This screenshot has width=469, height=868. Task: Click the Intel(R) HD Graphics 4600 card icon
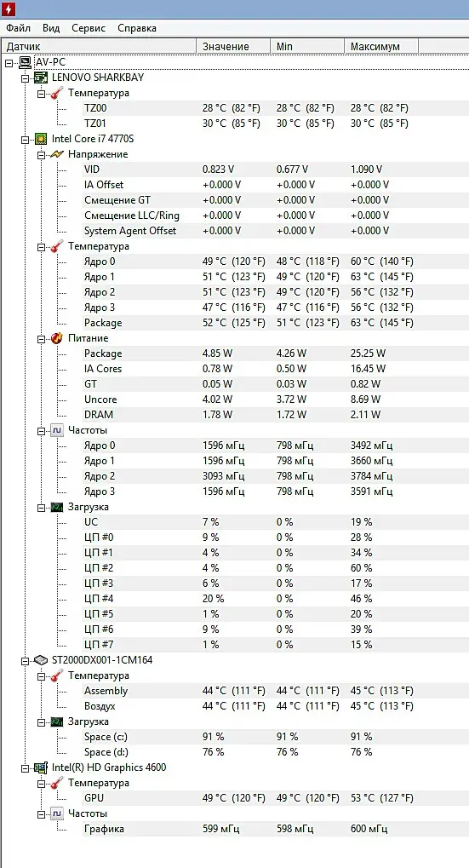(41, 767)
